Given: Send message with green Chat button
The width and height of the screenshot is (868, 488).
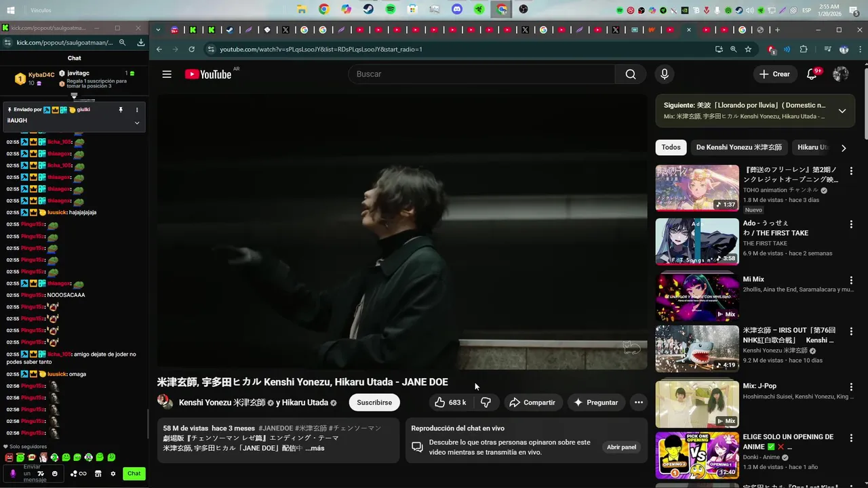Looking at the screenshot, I should pos(134,474).
